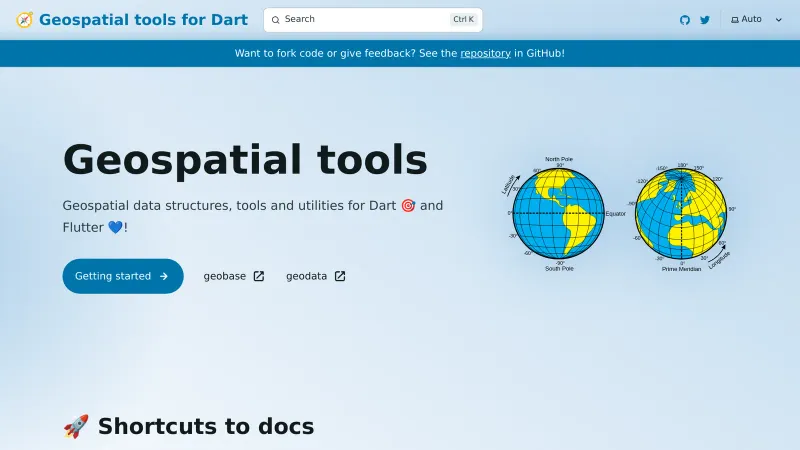Open the geodata package link

(307, 276)
